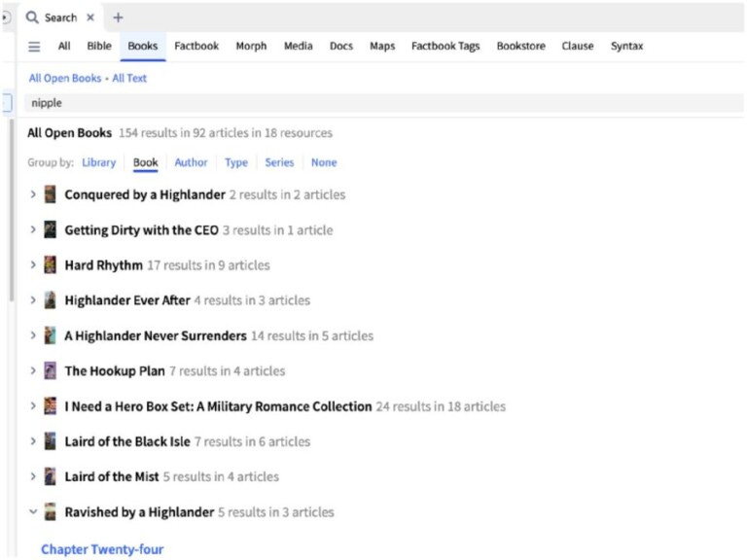
Task: Expand The Hookup Plan results
Action: coord(33,371)
